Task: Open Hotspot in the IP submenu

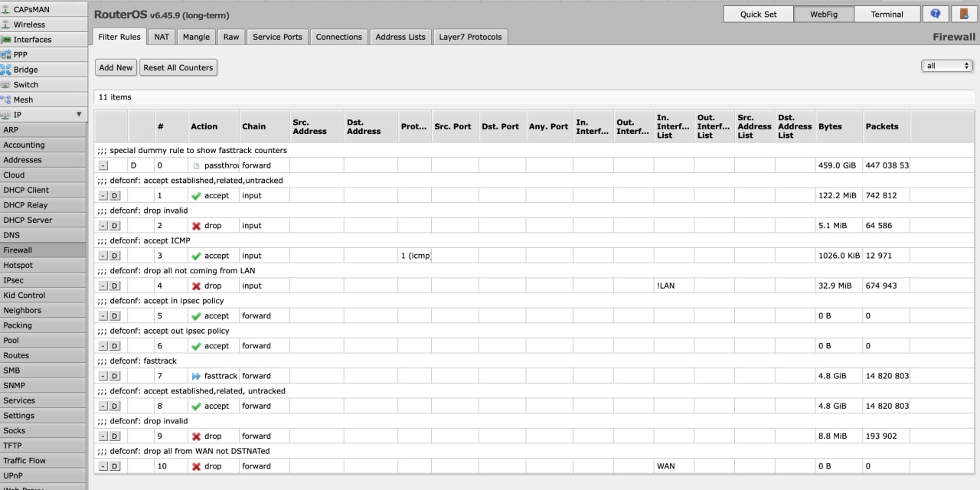Action: [44, 265]
